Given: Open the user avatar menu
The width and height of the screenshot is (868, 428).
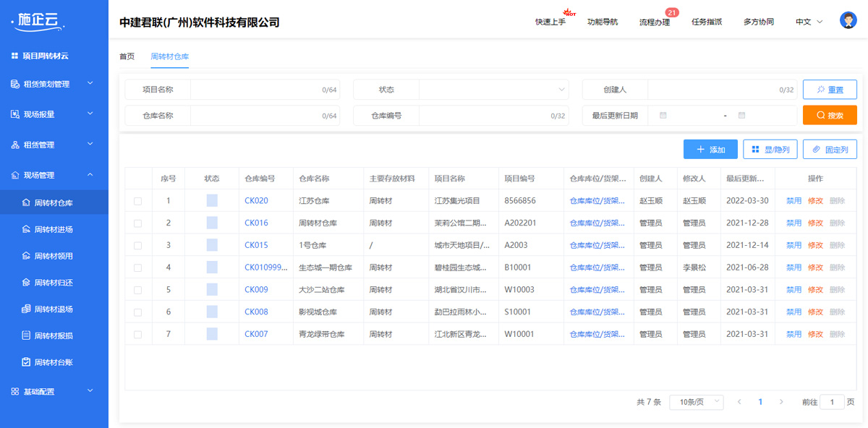Looking at the screenshot, I should [x=848, y=20].
